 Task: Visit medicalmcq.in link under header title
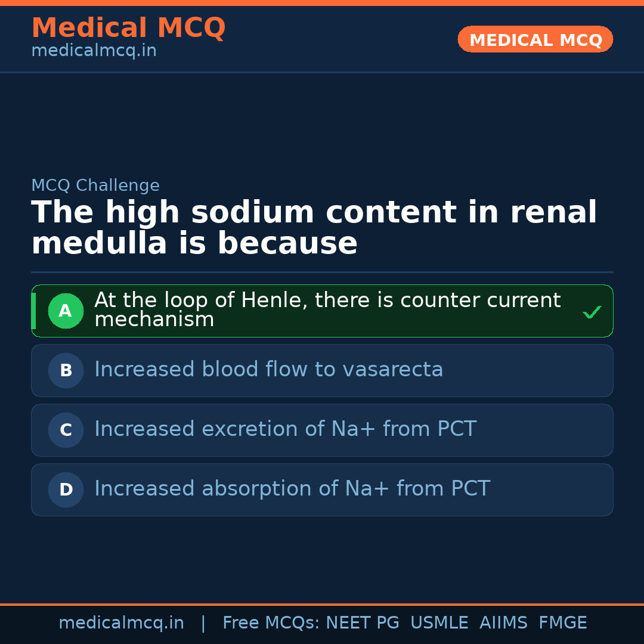94,51
